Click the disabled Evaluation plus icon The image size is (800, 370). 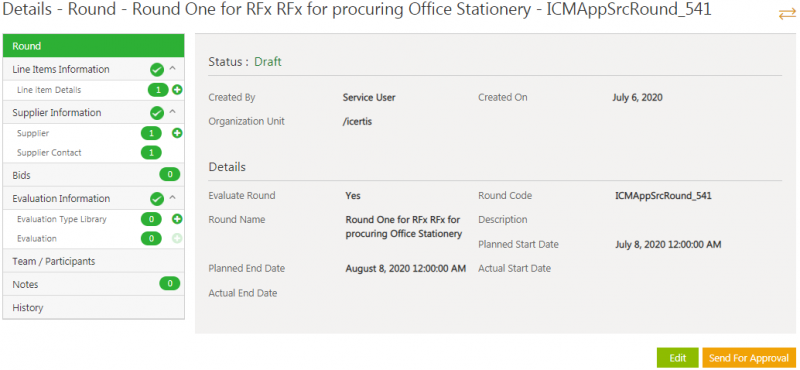tap(177, 238)
